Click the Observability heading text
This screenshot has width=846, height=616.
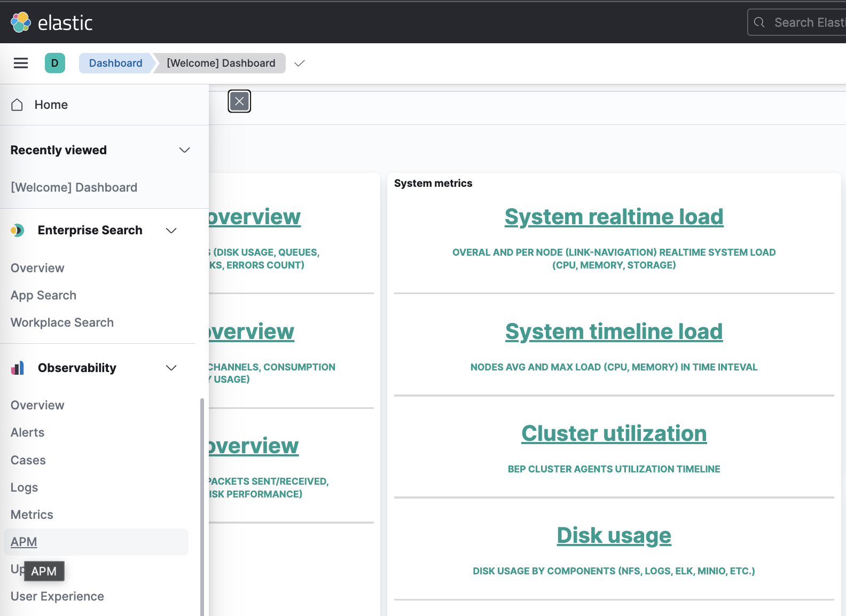(x=77, y=368)
